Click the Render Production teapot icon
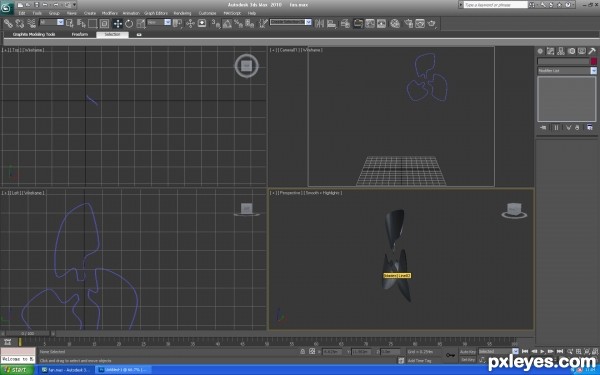Screen dimensions: 600x375 click(432, 24)
